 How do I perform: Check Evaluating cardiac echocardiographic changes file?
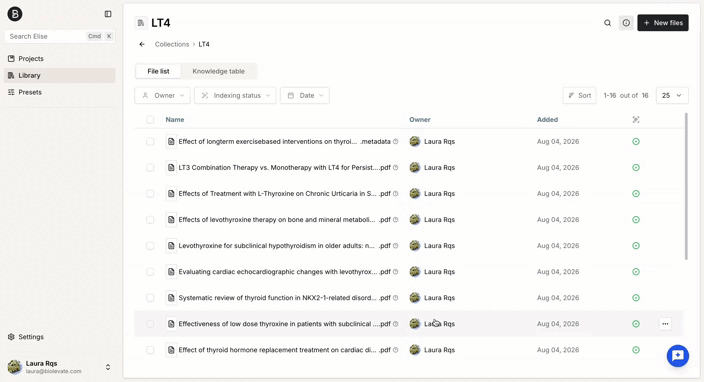[x=150, y=272]
